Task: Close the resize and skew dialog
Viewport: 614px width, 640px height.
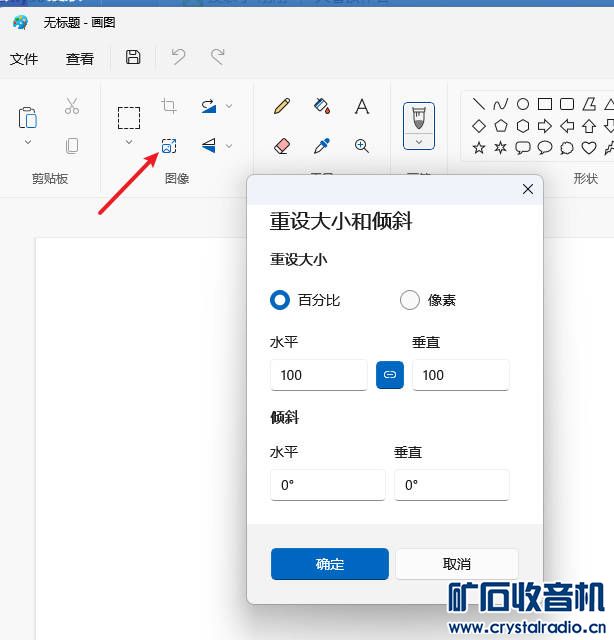Action: (x=528, y=189)
